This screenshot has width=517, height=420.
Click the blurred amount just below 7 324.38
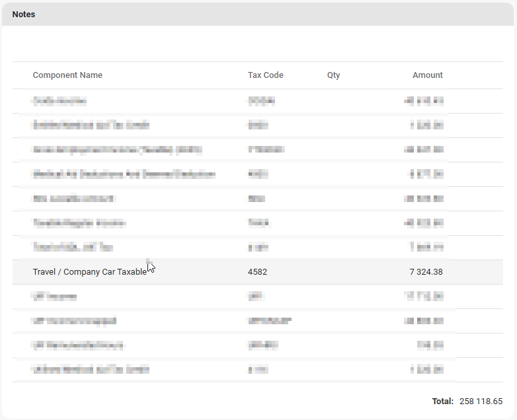[428, 297]
